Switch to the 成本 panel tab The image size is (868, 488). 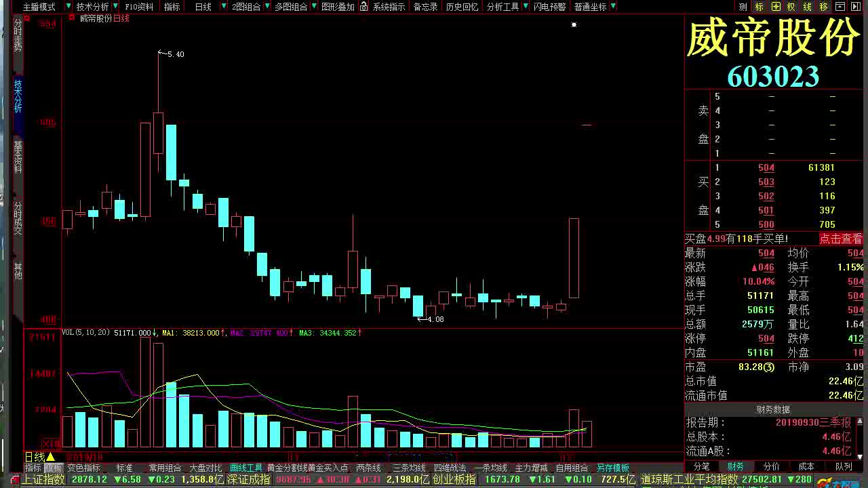[x=806, y=466]
